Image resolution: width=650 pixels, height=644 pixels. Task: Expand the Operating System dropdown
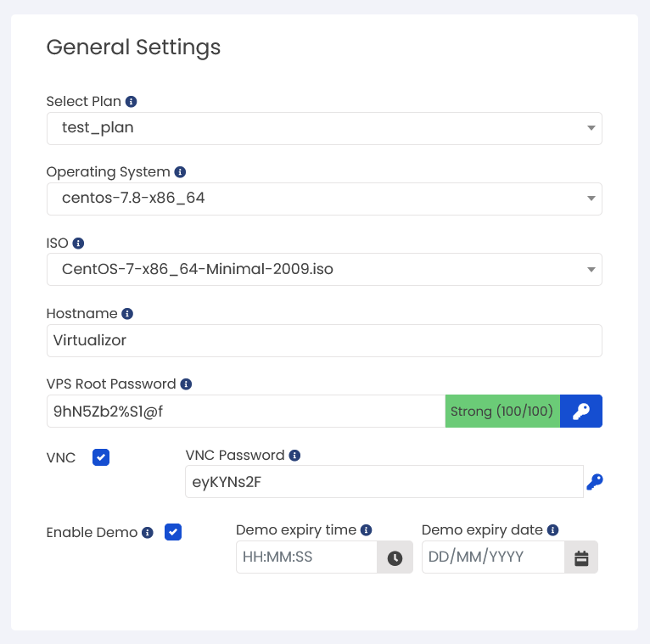[324, 199]
